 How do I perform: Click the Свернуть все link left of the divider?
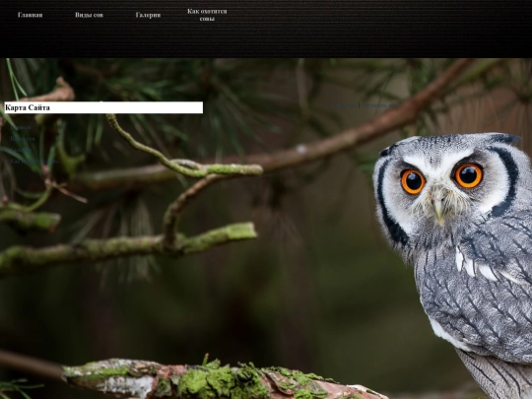point(344,105)
